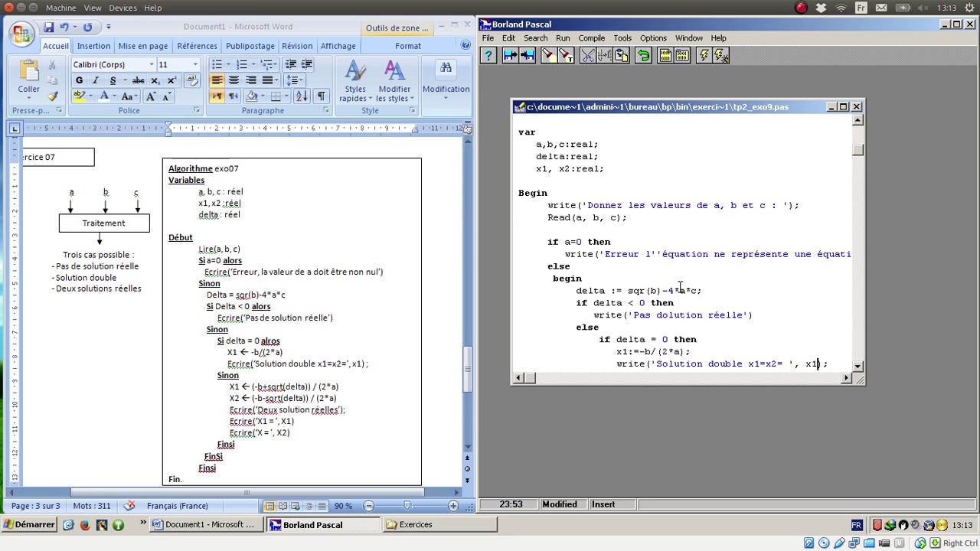The height and width of the screenshot is (551, 980).
Task: Expand the Modification editing group
Action: tap(446, 81)
